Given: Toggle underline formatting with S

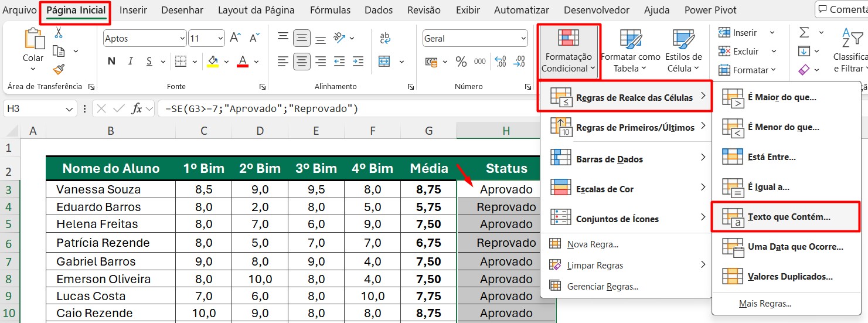Looking at the screenshot, I should coord(149,61).
